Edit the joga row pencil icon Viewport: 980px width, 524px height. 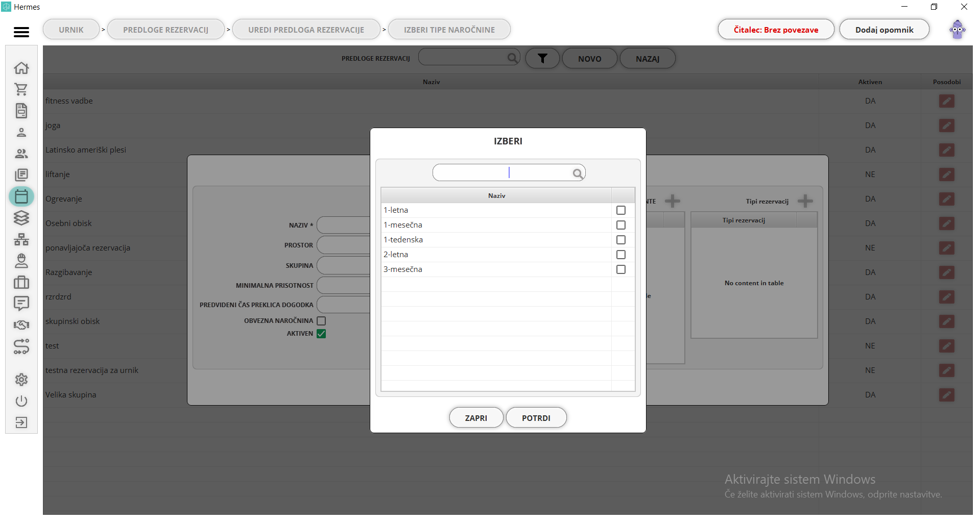pos(947,126)
